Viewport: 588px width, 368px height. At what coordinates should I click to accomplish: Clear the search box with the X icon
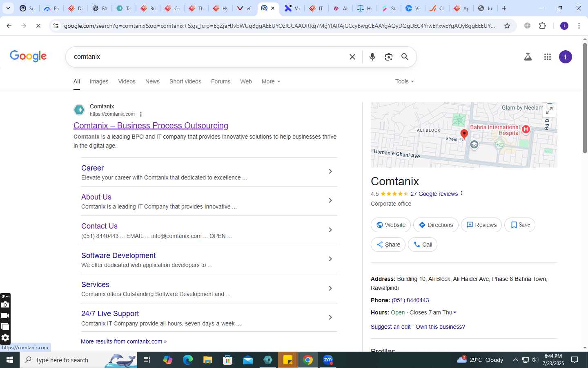tap(352, 57)
